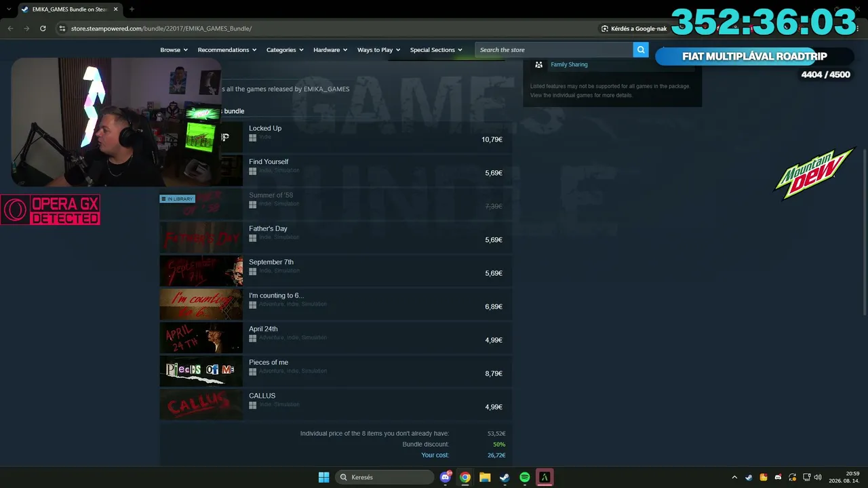Open the Find Yourself game page

pos(269,161)
